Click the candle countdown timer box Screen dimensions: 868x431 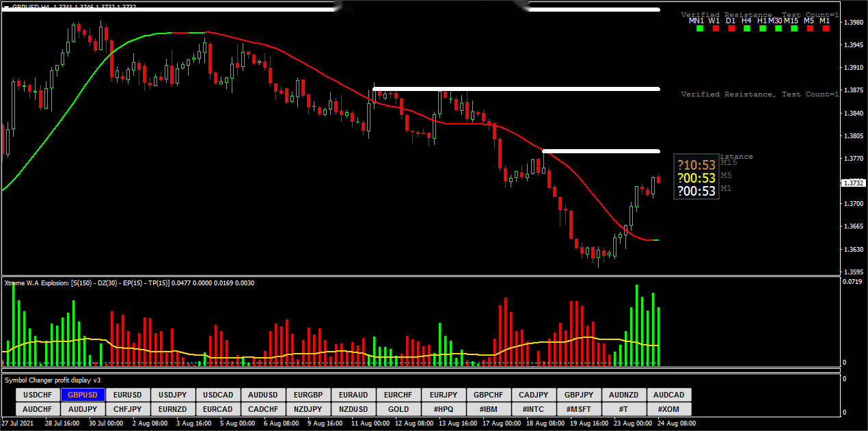(x=696, y=177)
